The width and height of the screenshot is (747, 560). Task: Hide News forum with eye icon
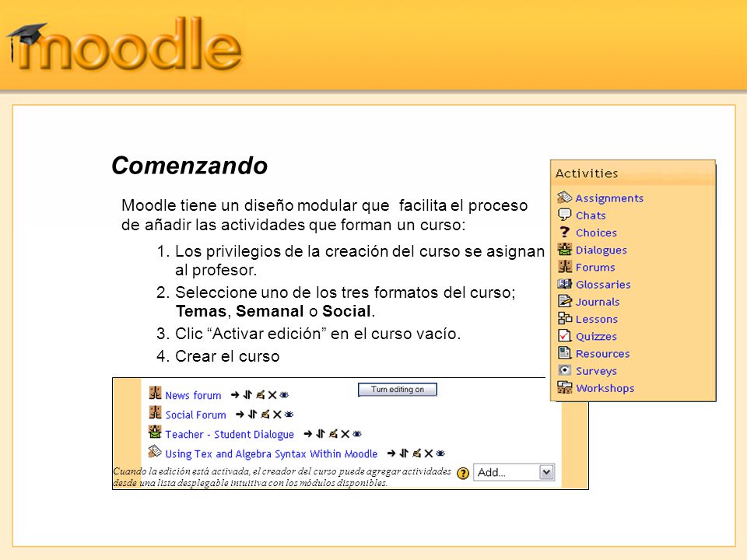point(285,395)
